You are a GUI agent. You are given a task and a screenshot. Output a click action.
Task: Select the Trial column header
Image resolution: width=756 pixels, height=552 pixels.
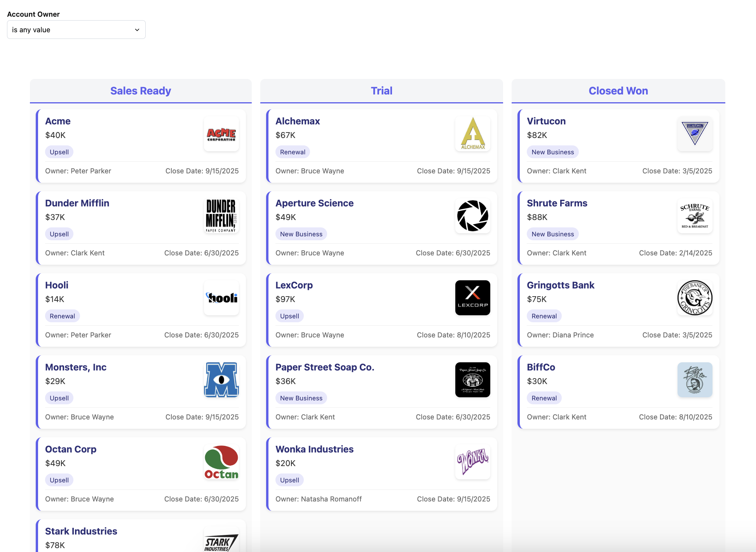click(x=381, y=91)
